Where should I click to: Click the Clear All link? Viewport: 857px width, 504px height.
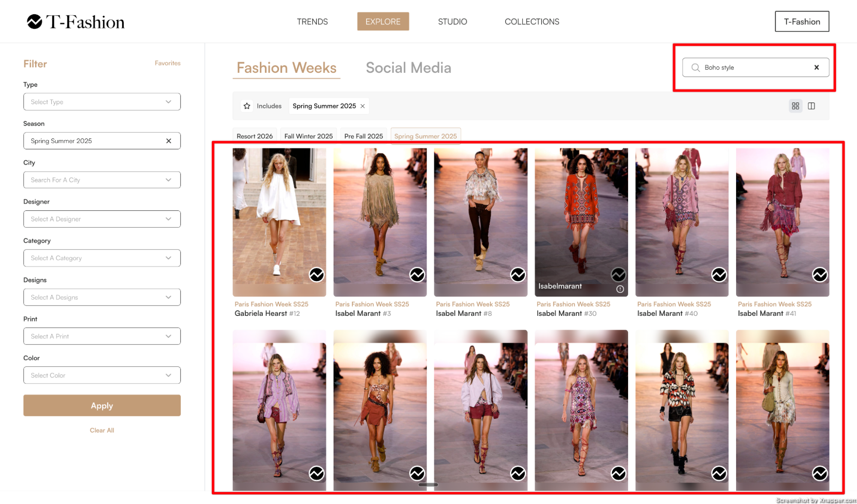[x=102, y=430]
